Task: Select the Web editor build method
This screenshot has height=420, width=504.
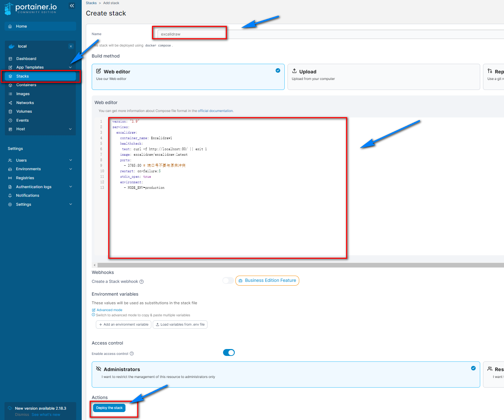Action: [188, 76]
